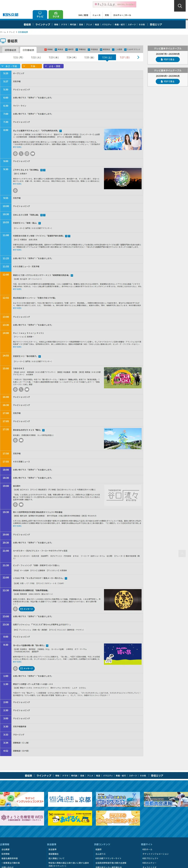Click メッセージ button for ヨーロッパ企画の暗い旅
This screenshot has width=188, height=868.
pos(27,669)
